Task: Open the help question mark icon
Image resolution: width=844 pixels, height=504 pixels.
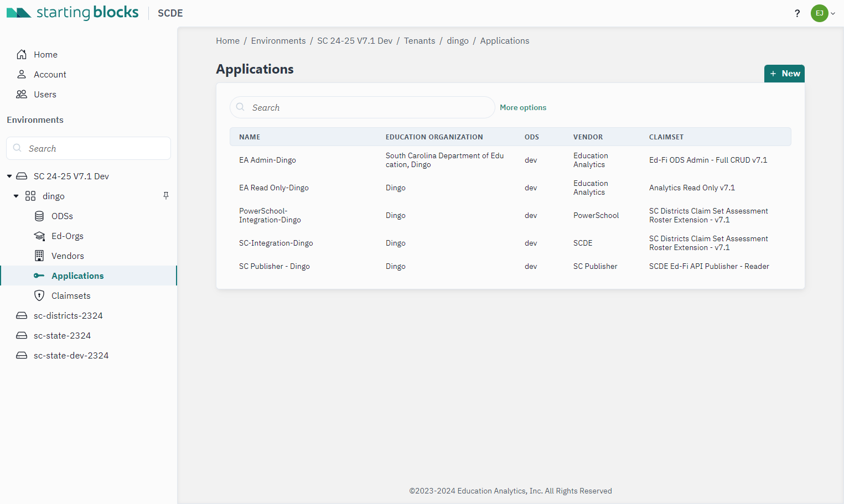Action: coord(797,13)
